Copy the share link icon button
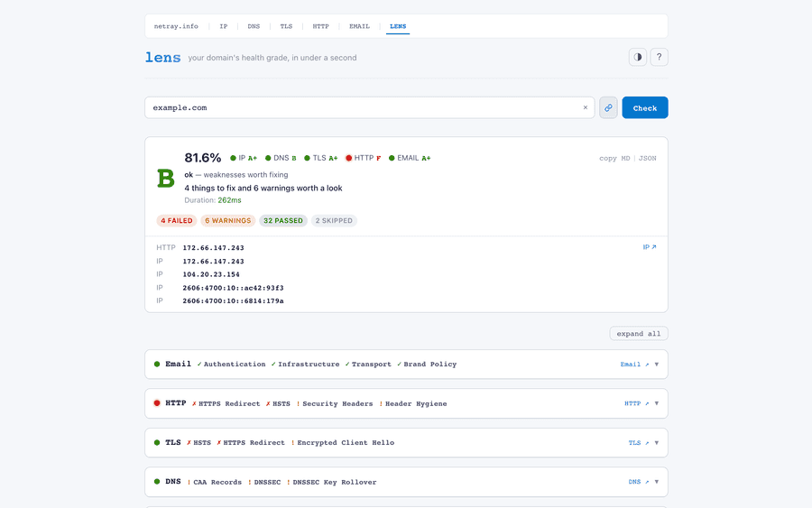 (x=608, y=107)
